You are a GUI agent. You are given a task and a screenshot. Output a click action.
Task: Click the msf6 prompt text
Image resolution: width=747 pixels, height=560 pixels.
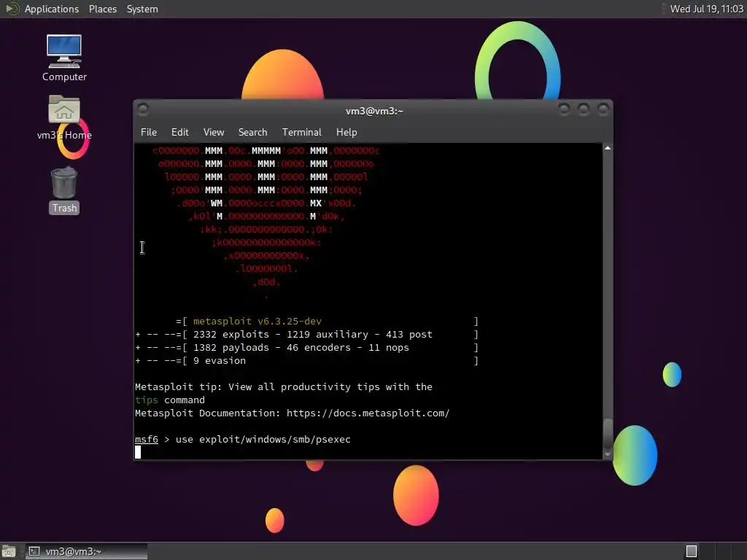[x=146, y=440]
